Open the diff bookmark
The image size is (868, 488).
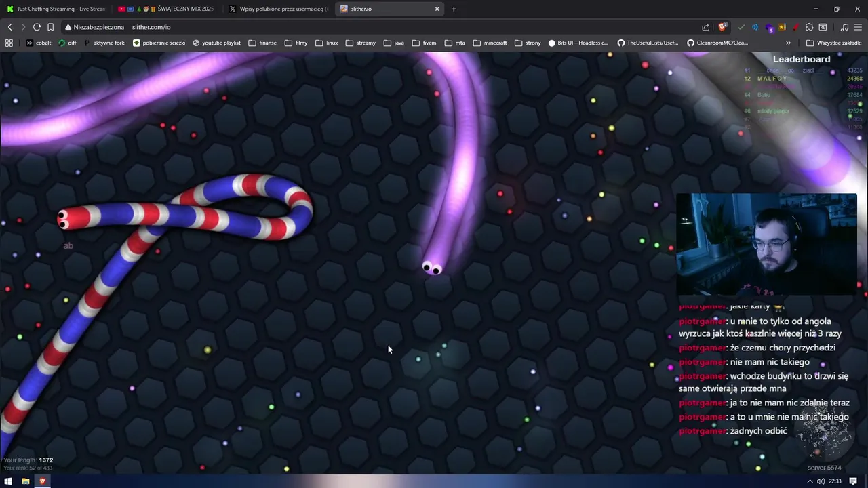point(67,43)
